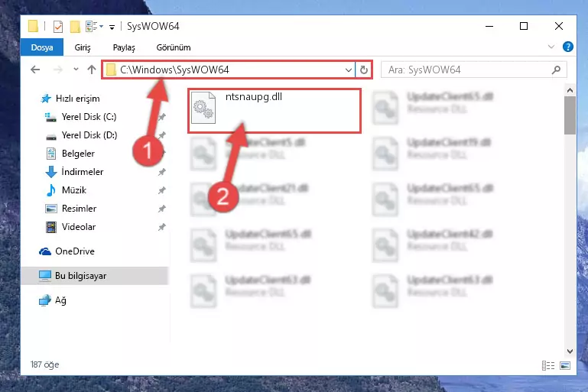Click the ntsnaupg.dll gear file icon

coord(203,108)
